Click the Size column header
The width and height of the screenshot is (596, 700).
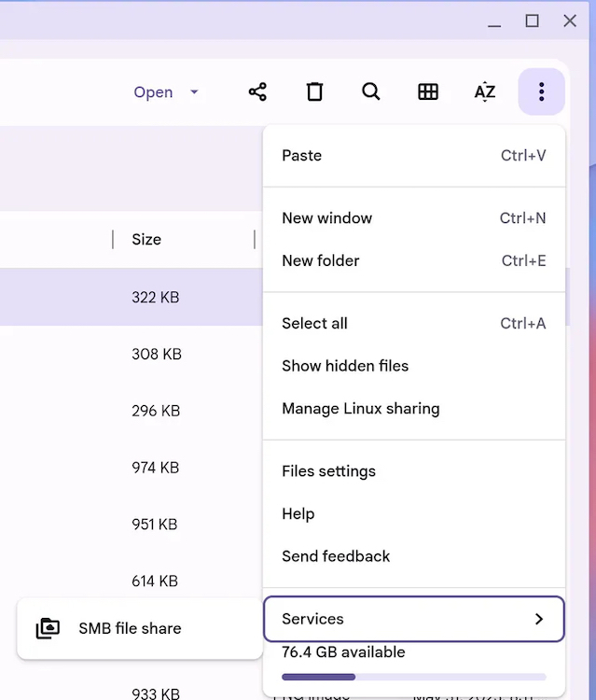(x=146, y=240)
